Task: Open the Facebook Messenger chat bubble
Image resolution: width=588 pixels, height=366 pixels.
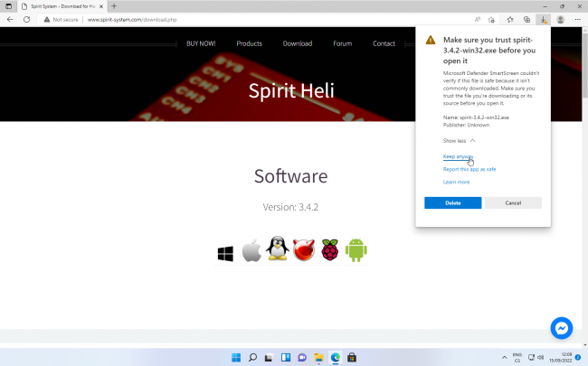Action: [x=562, y=328]
